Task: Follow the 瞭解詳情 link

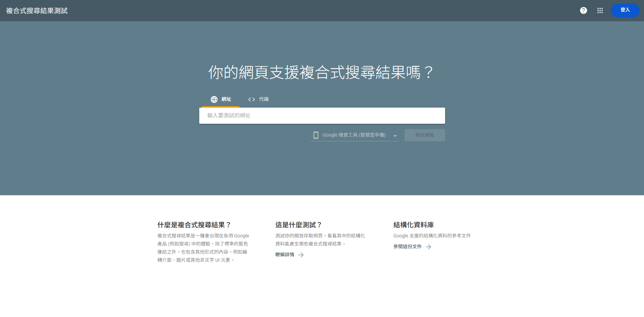Action: coord(285,255)
